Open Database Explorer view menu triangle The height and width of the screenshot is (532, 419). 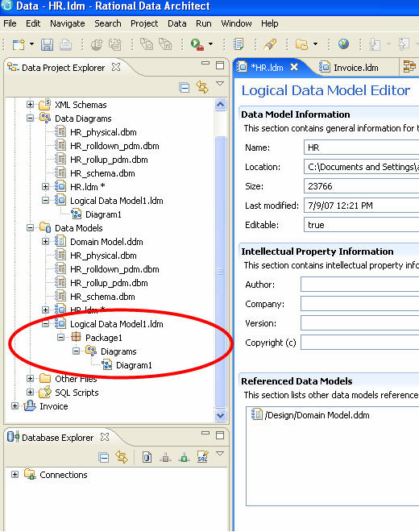220,453
